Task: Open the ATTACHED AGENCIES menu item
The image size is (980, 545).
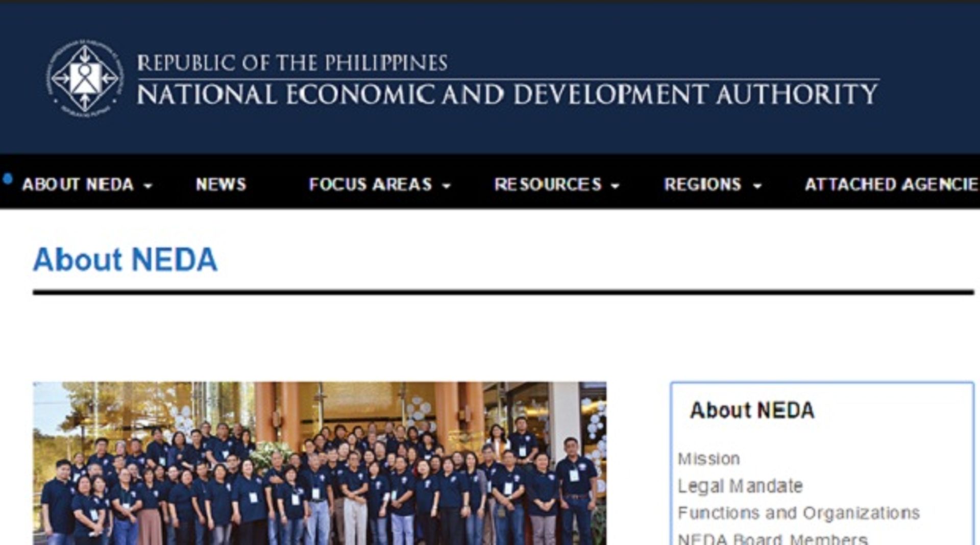Action: (x=898, y=185)
